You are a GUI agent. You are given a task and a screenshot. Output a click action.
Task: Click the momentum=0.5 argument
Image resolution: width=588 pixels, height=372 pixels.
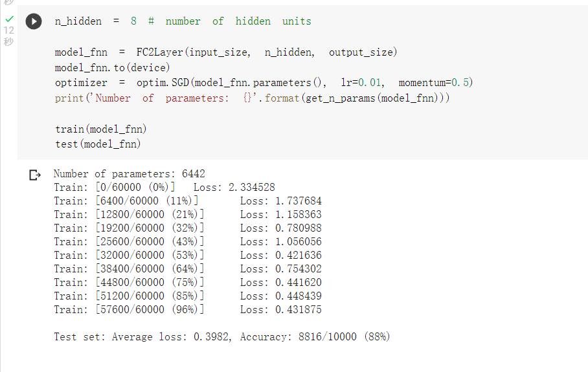tap(435, 83)
